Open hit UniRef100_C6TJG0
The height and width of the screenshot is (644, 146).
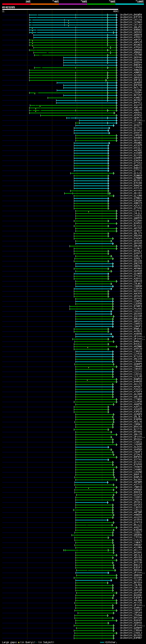tap(131, 25)
